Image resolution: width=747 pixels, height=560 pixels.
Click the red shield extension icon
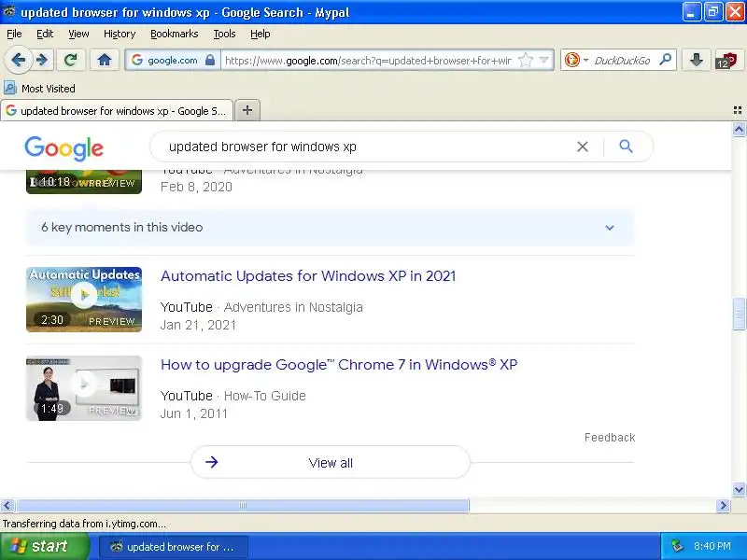click(x=726, y=61)
